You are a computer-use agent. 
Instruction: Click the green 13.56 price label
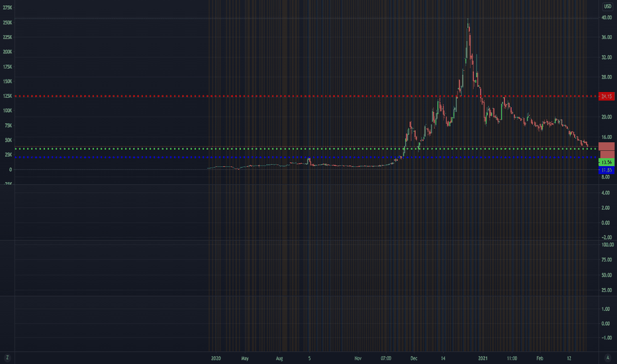coord(606,162)
